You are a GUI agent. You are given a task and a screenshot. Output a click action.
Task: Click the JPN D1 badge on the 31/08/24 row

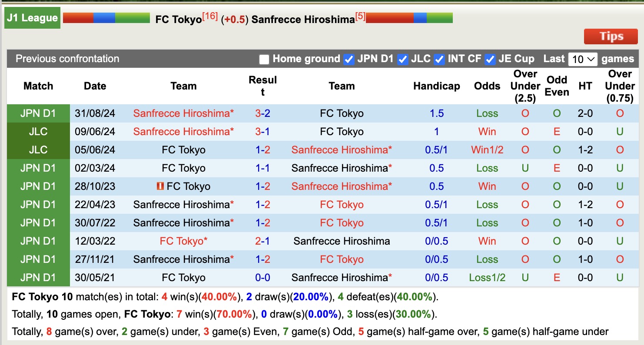(38, 113)
